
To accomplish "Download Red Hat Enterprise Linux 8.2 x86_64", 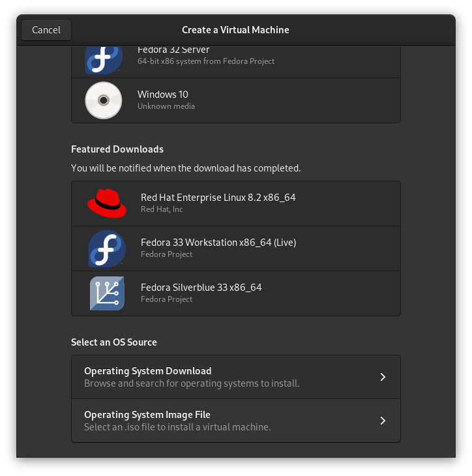I will 218,197.
